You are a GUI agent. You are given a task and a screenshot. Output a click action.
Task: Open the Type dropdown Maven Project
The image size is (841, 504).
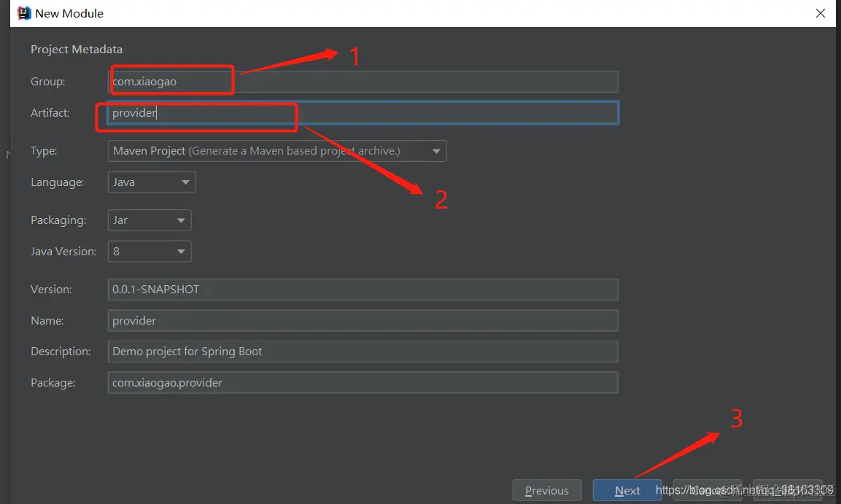[x=276, y=151]
